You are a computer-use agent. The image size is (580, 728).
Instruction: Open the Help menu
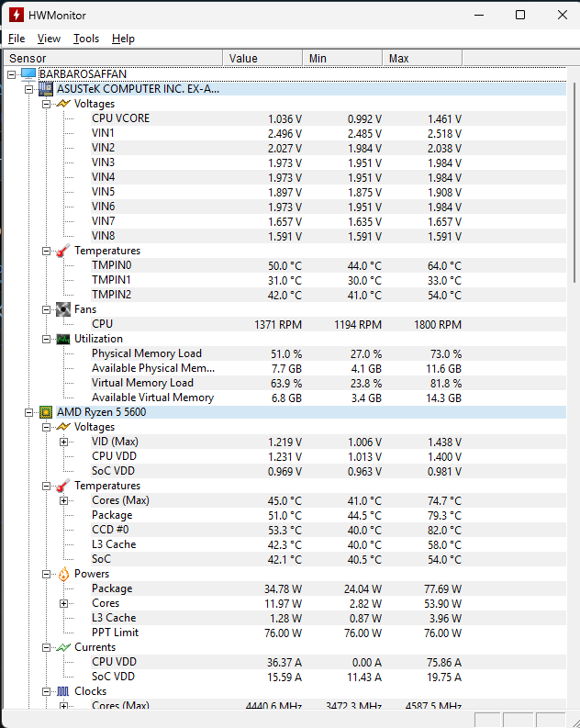click(x=123, y=39)
